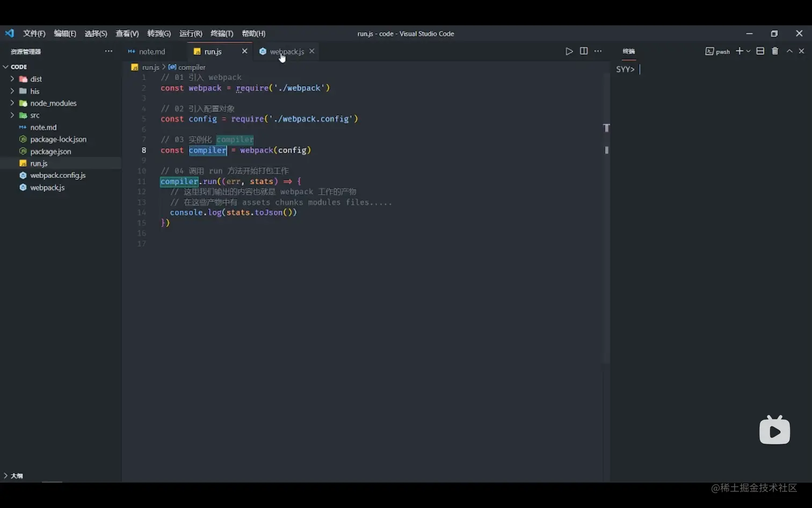Open the 查看(V) menu
The width and height of the screenshot is (812, 508).
pos(127,33)
